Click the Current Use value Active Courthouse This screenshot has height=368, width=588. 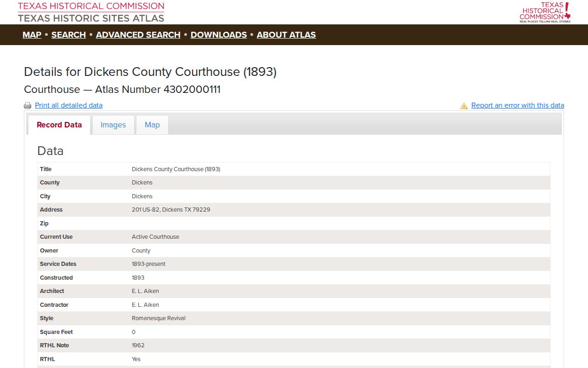[x=155, y=237]
